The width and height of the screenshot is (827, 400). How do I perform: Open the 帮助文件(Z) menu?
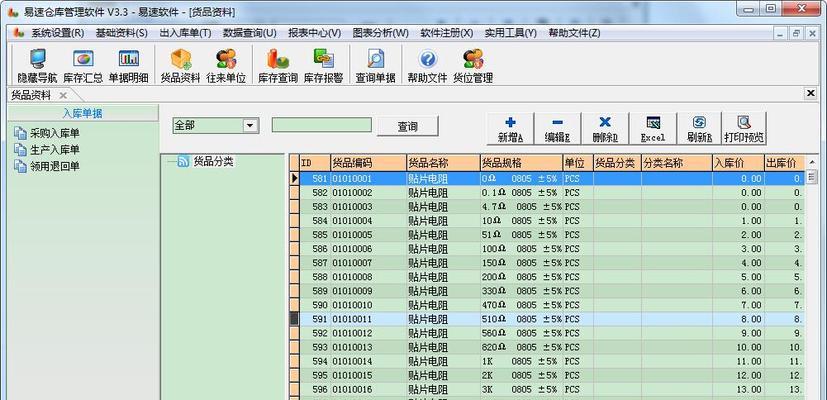coord(574,33)
